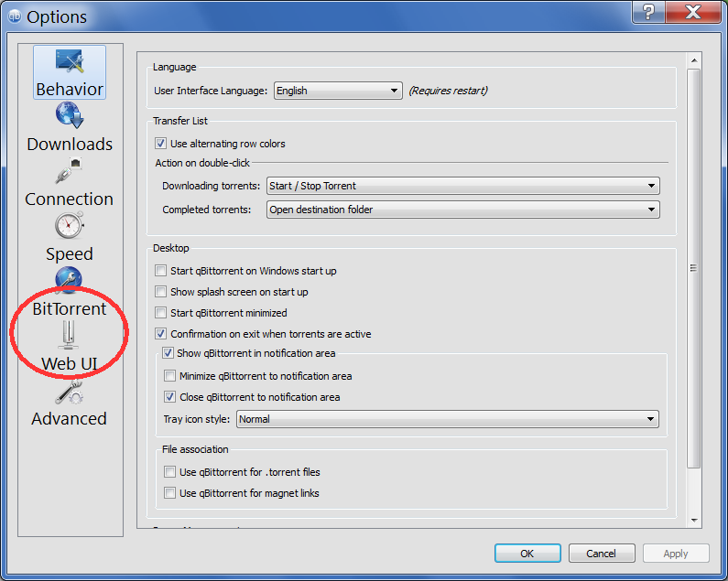Click the "Completed torrents:" label
The height and width of the screenshot is (581, 728).
point(207,210)
